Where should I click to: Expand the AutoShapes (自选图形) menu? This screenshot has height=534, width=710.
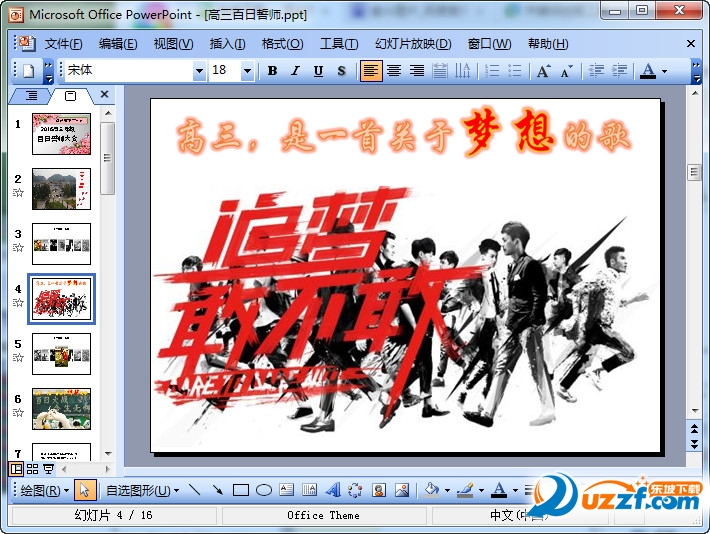pos(143,490)
